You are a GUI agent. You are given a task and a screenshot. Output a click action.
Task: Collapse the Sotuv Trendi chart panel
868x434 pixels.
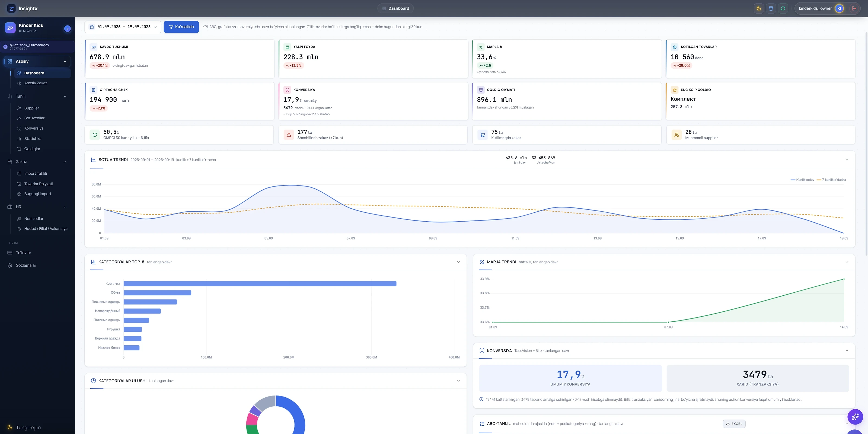847,160
